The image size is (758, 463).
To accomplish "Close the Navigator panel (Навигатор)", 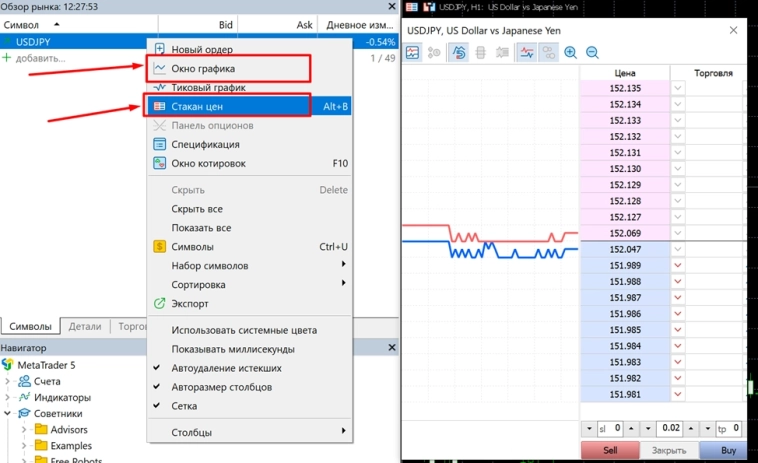I will pos(392,347).
